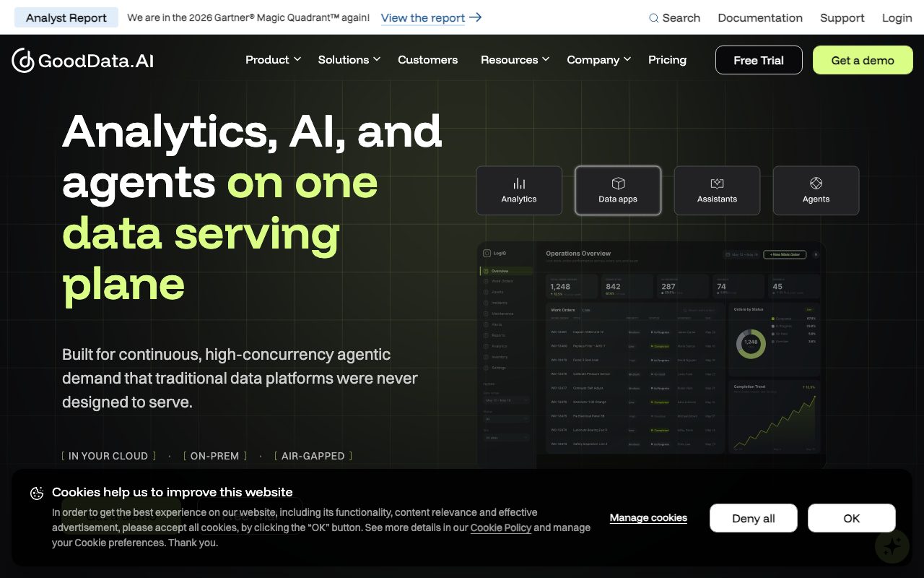Click the GoodData.AI logo
924x578 pixels.
coord(83,61)
